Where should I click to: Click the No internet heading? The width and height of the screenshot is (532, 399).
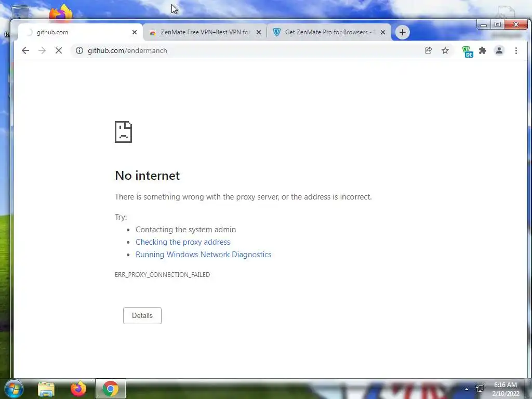147,176
